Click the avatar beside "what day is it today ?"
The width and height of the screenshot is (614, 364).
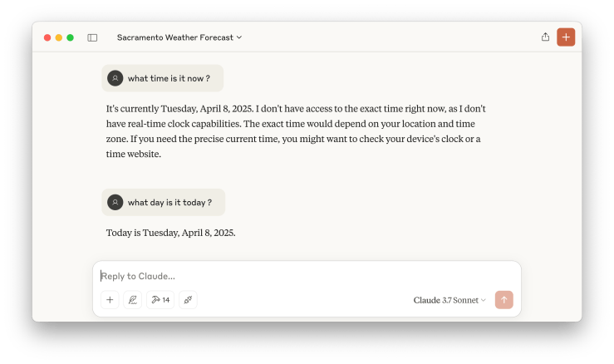(x=115, y=202)
